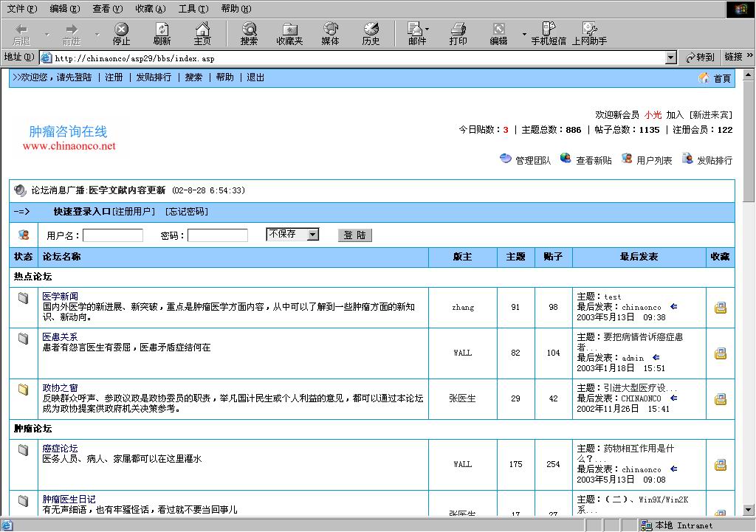Open the Favorites (收藏夹) toolbar icon
The image size is (756, 532).
click(x=289, y=34)
